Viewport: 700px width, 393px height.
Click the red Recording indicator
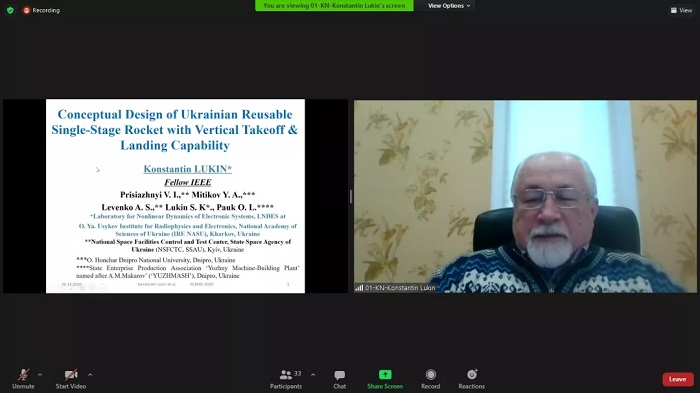pyautogui.click(x=42, y=10)
